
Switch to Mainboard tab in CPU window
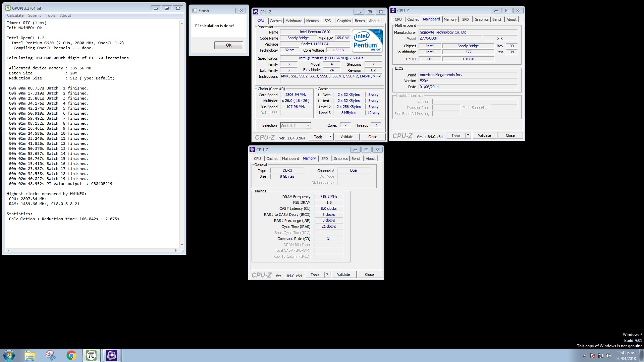294,21
